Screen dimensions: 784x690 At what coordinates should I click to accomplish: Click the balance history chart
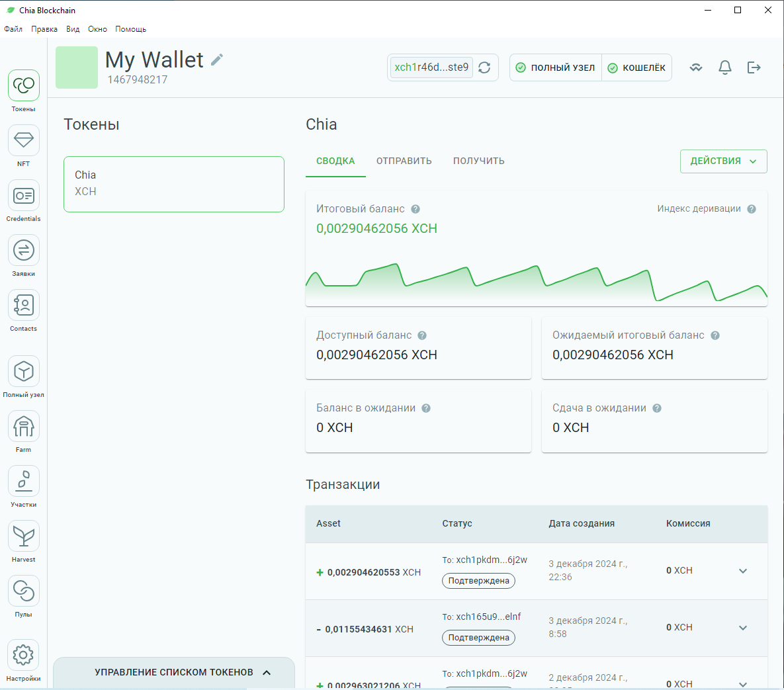(536, 284)
